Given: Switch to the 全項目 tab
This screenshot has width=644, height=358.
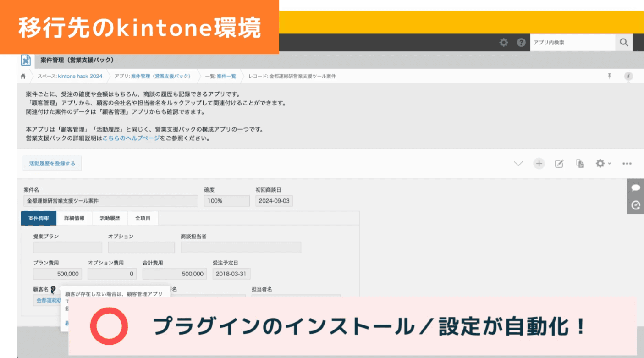Looking at the screenshot, I should 143,218.
